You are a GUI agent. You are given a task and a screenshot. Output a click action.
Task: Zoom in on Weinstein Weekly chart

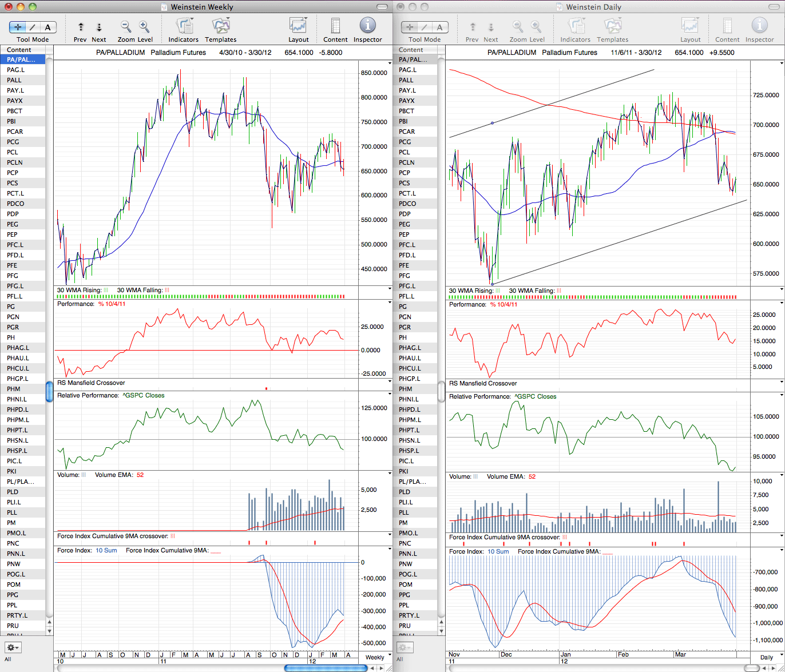144,26
